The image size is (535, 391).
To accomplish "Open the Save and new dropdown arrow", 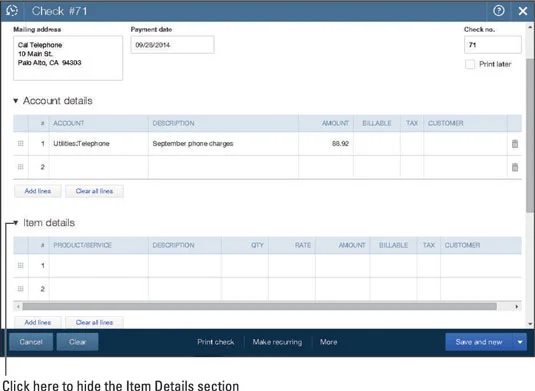I will coord(520,342).
